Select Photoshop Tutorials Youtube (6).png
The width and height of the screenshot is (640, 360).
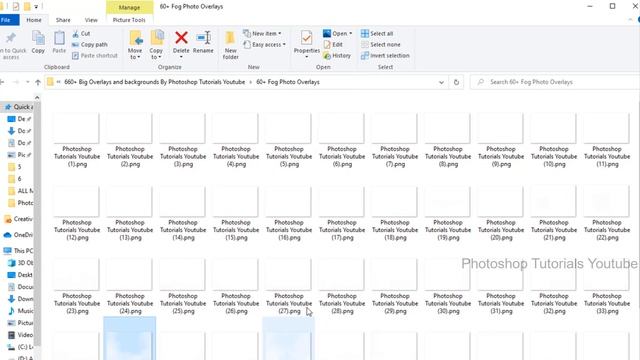tap(342, 141)
